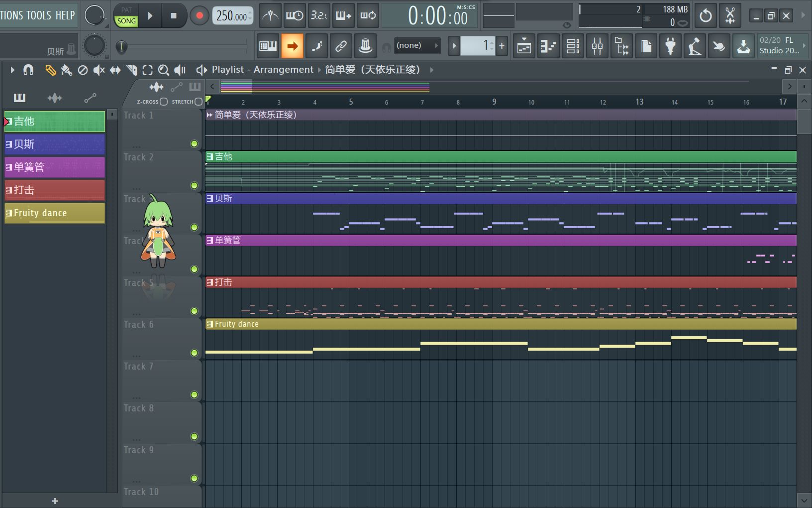Open the TOOLS menu
The height and width of the screenshot is (508, 812).
click(39, 15)
